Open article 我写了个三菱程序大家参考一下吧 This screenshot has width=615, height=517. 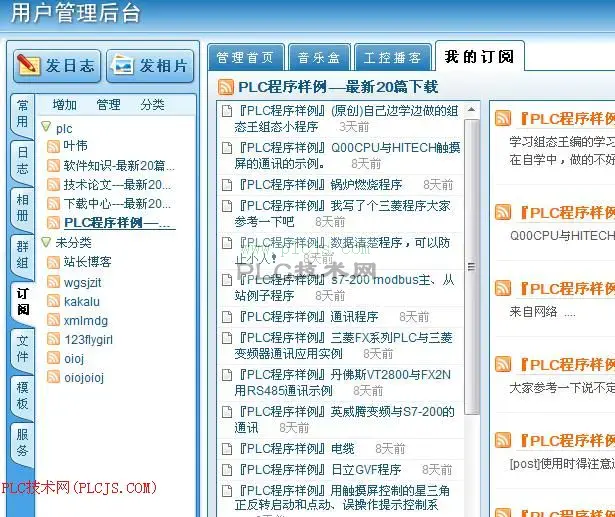click(x=342, y=213)
